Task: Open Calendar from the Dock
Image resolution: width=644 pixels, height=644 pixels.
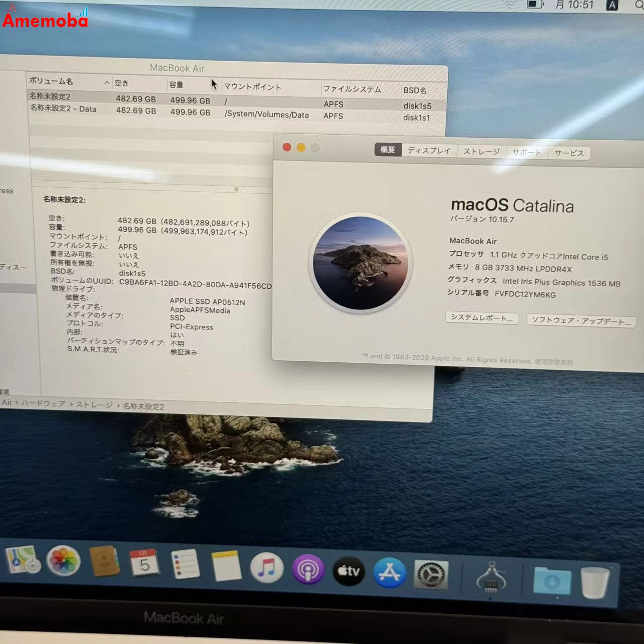Action: [x=145, y=564]
